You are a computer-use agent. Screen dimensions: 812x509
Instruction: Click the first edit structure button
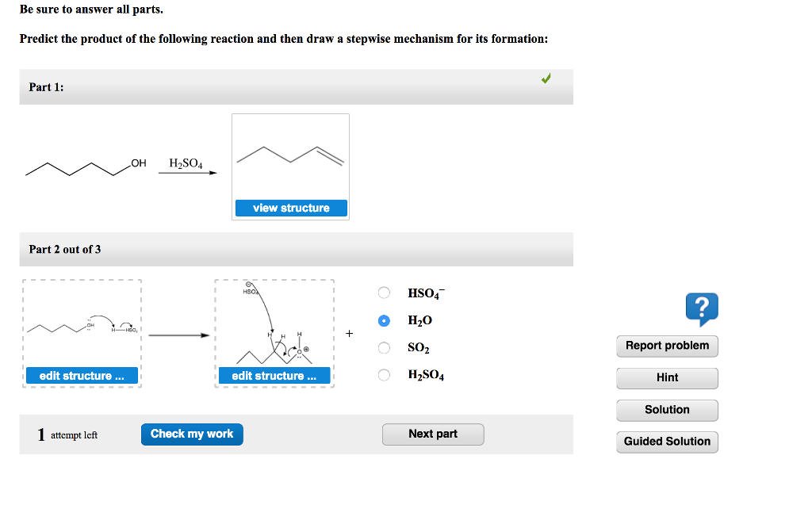[82, 375]
